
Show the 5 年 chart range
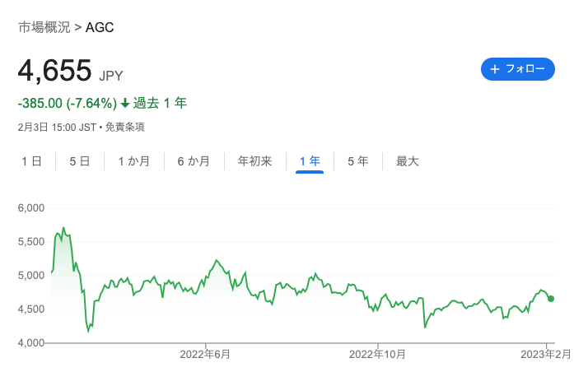click(x=357, y=161)
